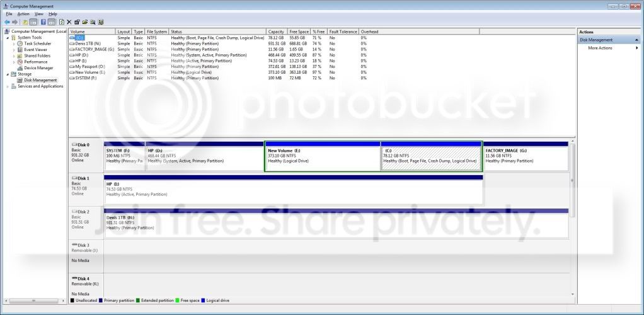The width and height of the screenshot is (644, 315).
Task: Sort by the Capacity column header
Action: tap(277, 31)
